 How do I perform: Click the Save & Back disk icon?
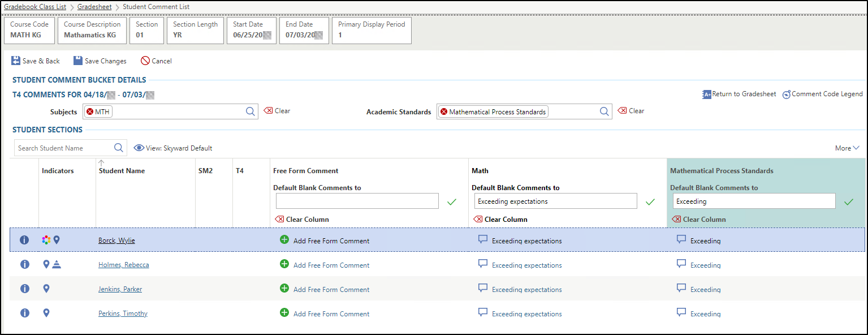coord(16,61)
